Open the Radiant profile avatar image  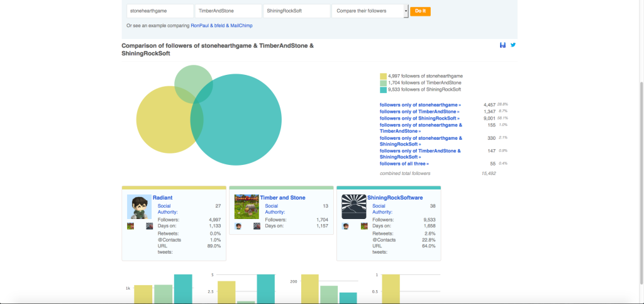[139, 206]
